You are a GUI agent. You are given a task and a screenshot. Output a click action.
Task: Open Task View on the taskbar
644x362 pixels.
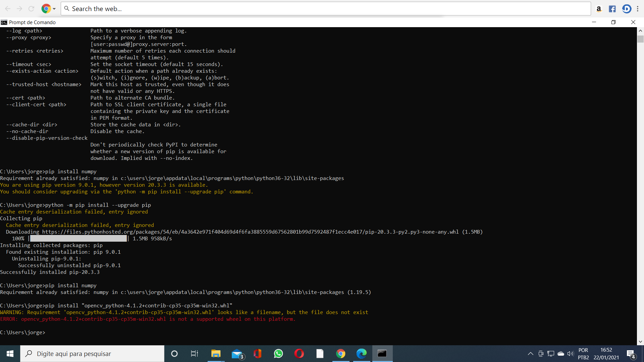pos(195,354)
